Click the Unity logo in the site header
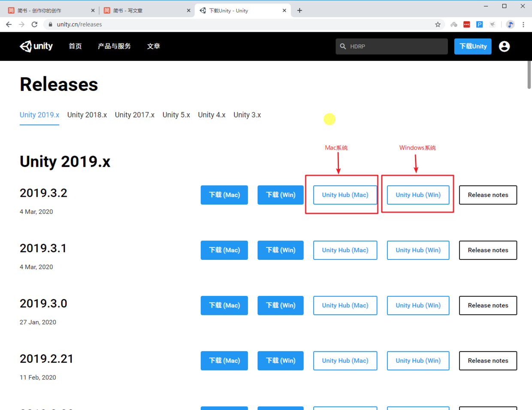 [x=36, y=46]
